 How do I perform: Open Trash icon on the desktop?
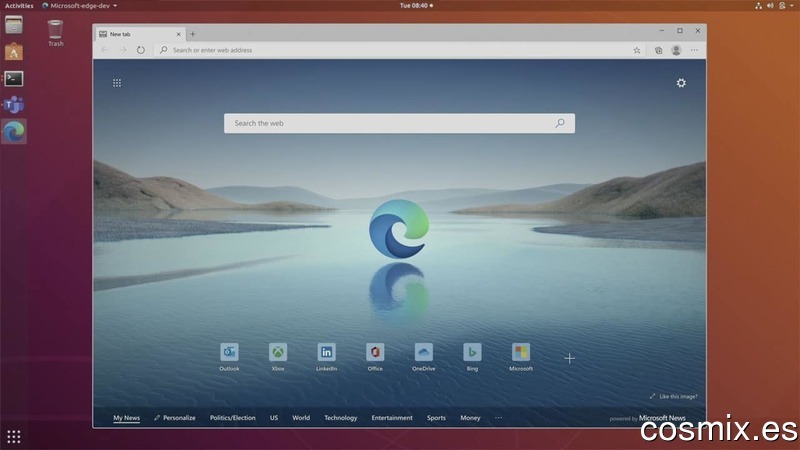(56, 33)
